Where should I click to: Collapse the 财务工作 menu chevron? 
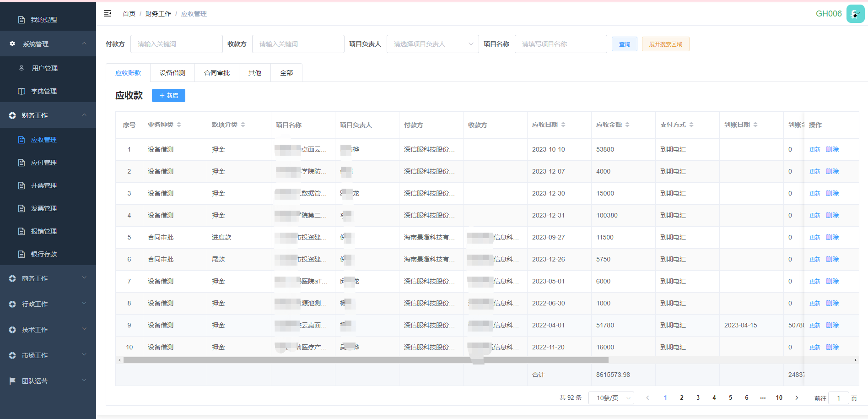(x=84, y=115)
